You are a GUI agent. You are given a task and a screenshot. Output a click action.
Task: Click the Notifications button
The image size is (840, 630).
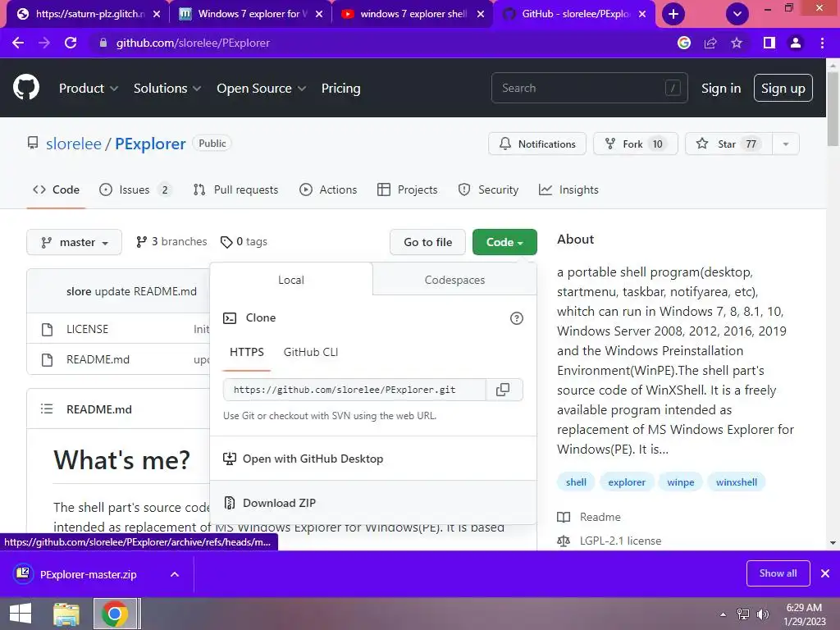(x=536, y=144)
